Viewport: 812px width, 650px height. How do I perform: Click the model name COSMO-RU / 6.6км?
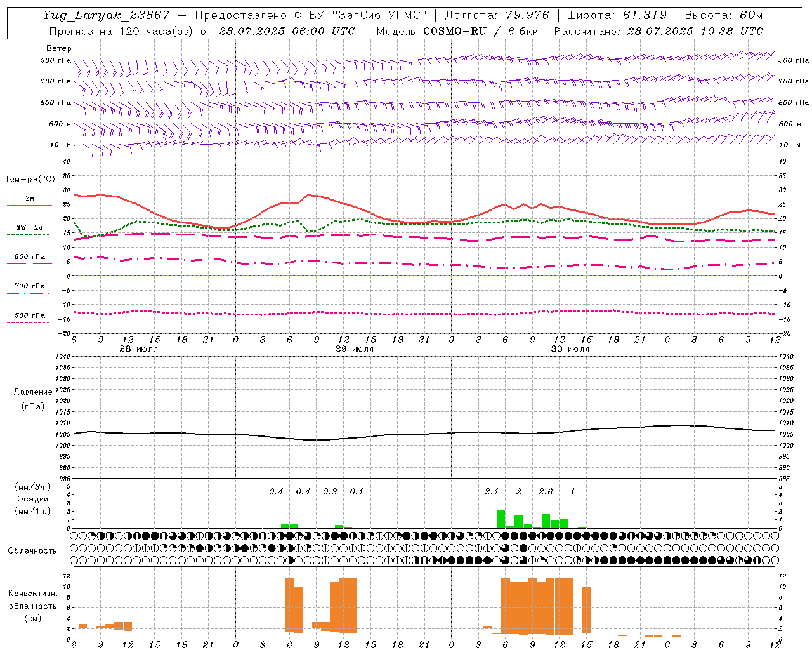[x=480, y=31]
